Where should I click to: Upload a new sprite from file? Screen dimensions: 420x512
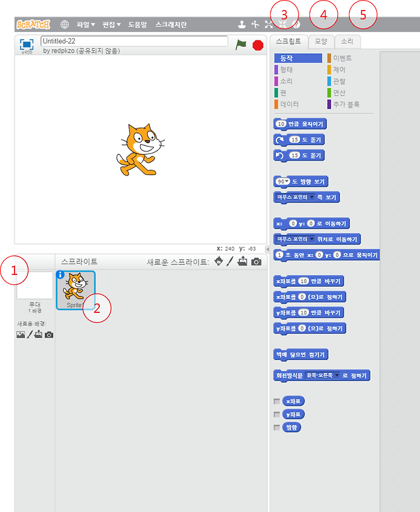243,261
